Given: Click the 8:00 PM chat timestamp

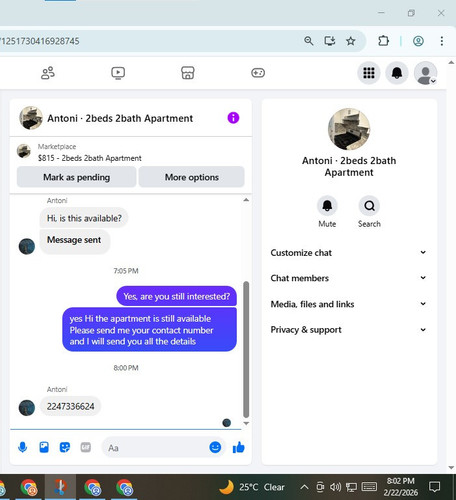Looking at the screenshot, I should [126, 368].
